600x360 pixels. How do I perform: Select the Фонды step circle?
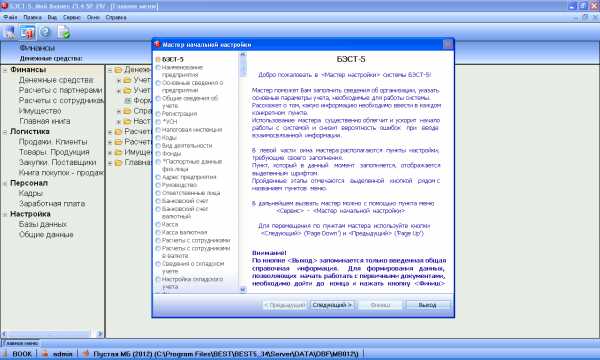(x=158, y=154)
